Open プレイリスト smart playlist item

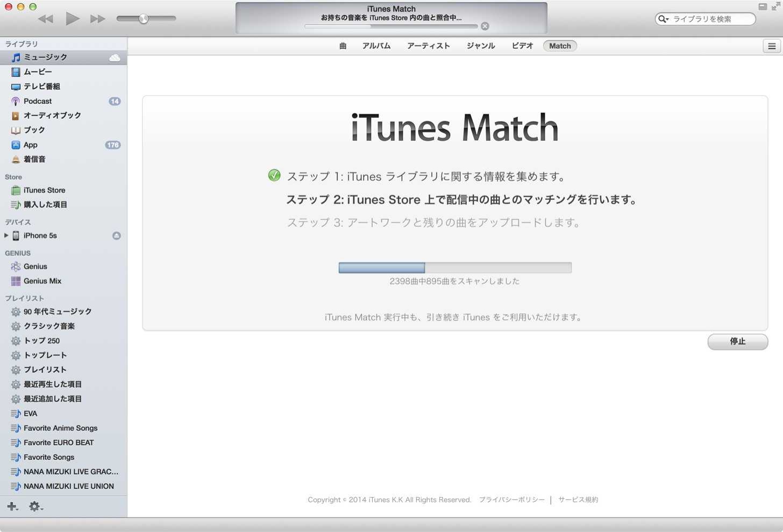point(63,370)
